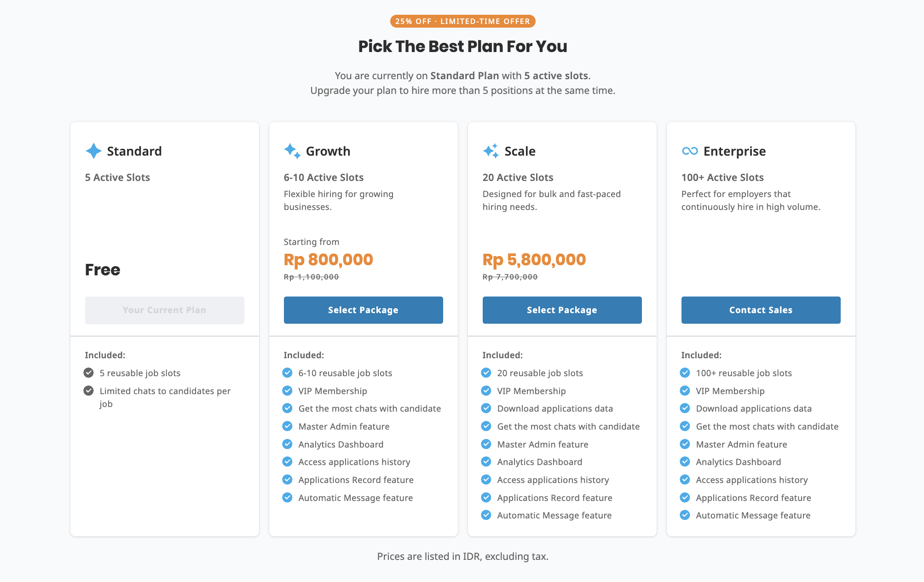Click the checkmark beside Master Admin feature under Growth
The height and width of the screenshot is (582, 924).
(287, 426)
